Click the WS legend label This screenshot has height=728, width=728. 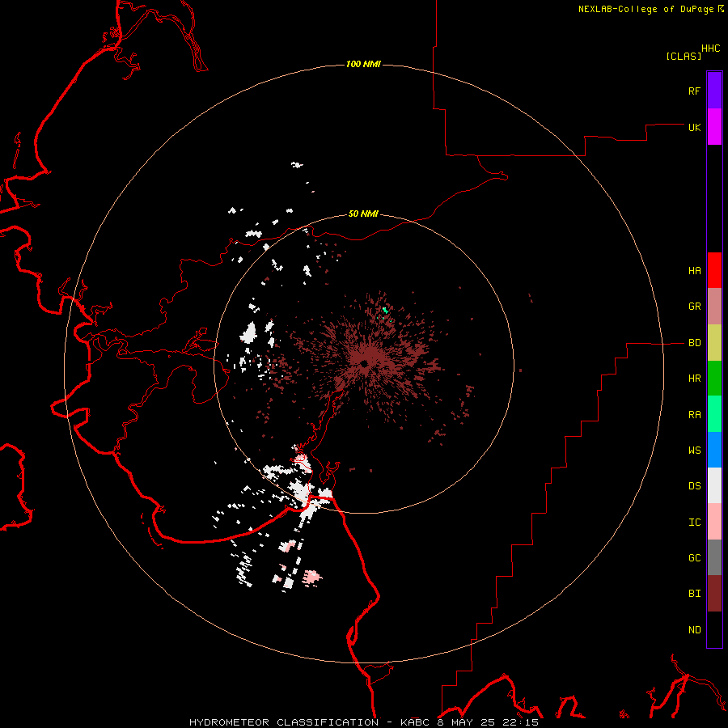click(x=694, y=450)
